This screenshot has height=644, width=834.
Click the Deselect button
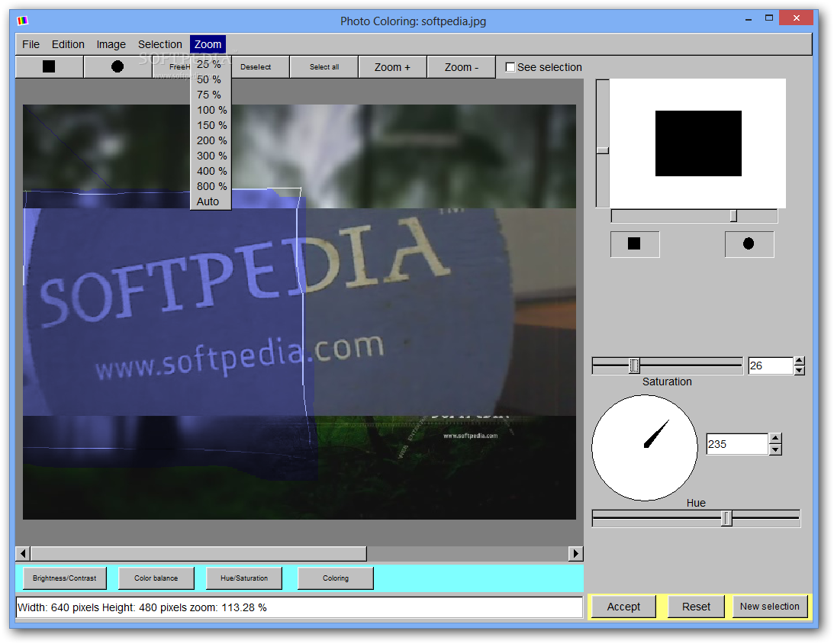tap(256, 67)
